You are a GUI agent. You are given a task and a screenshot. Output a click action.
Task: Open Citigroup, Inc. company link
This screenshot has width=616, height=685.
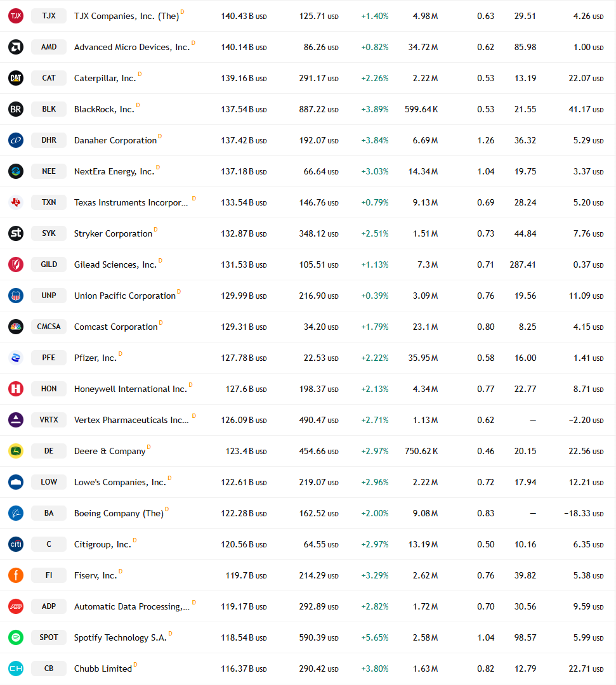pyautogui.click(x=103, y=544)
